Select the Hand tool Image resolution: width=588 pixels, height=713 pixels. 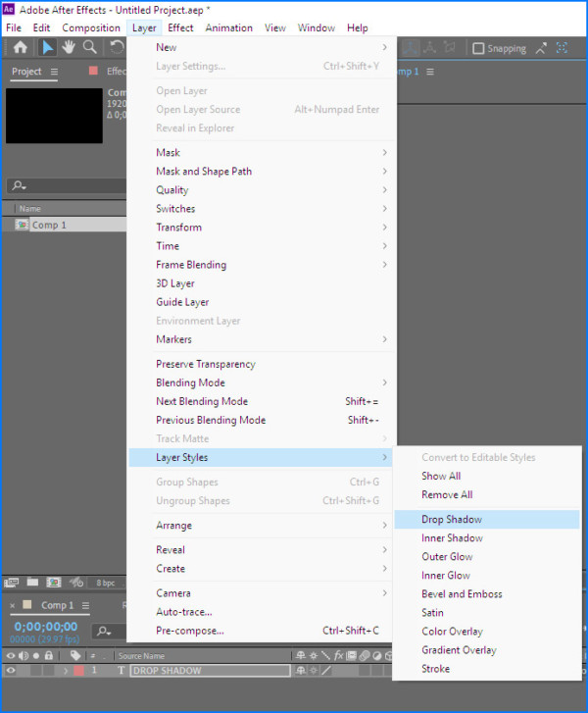(x=69, y=48)
